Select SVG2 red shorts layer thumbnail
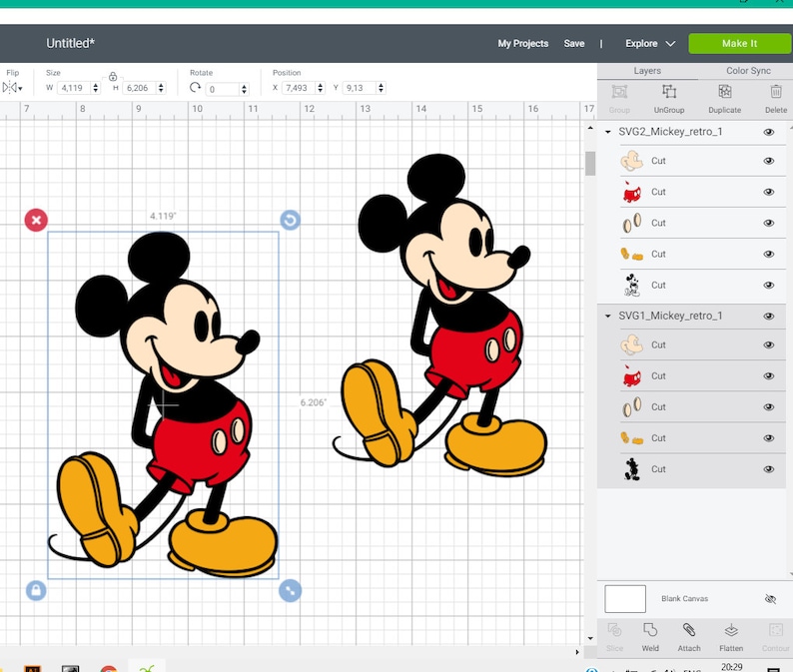This screenshot has height=672, width=793. click(x=631, y=192)
